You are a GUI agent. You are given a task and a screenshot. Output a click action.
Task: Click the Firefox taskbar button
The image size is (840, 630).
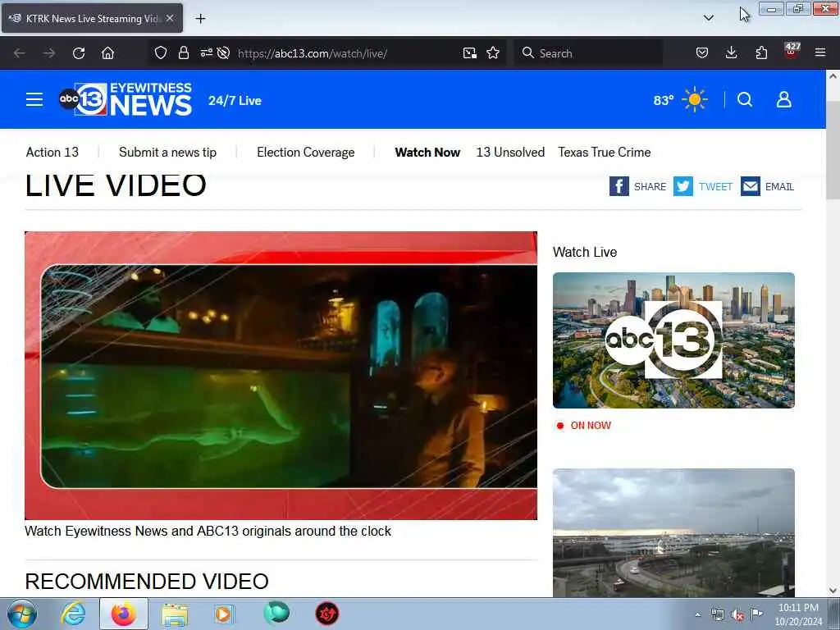pos(124,614)
